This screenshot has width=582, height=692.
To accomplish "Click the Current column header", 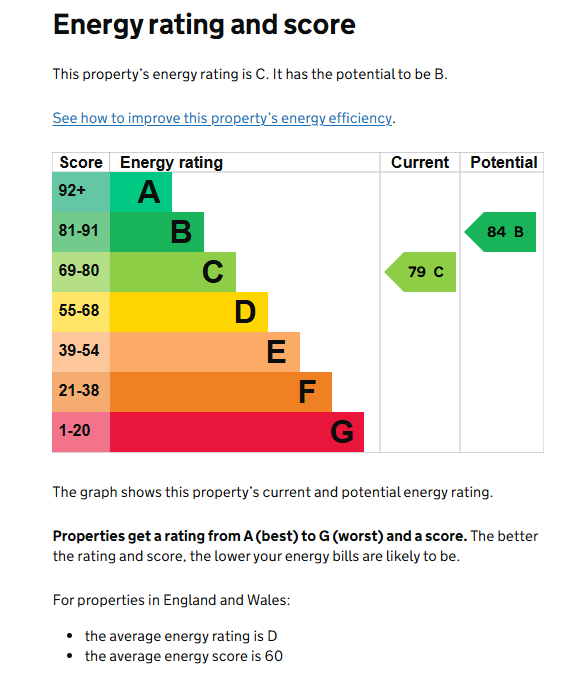I will click(420, 162).
